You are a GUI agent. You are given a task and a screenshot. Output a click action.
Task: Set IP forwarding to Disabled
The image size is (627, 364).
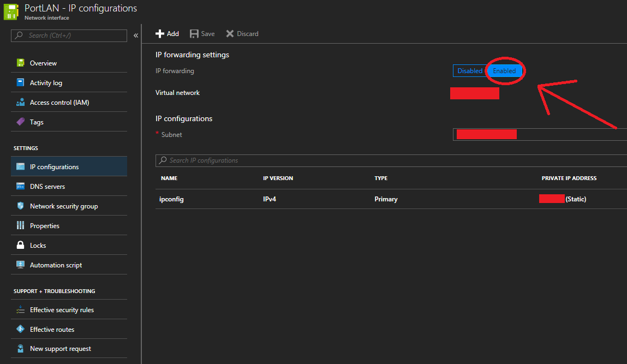point(470,71)
